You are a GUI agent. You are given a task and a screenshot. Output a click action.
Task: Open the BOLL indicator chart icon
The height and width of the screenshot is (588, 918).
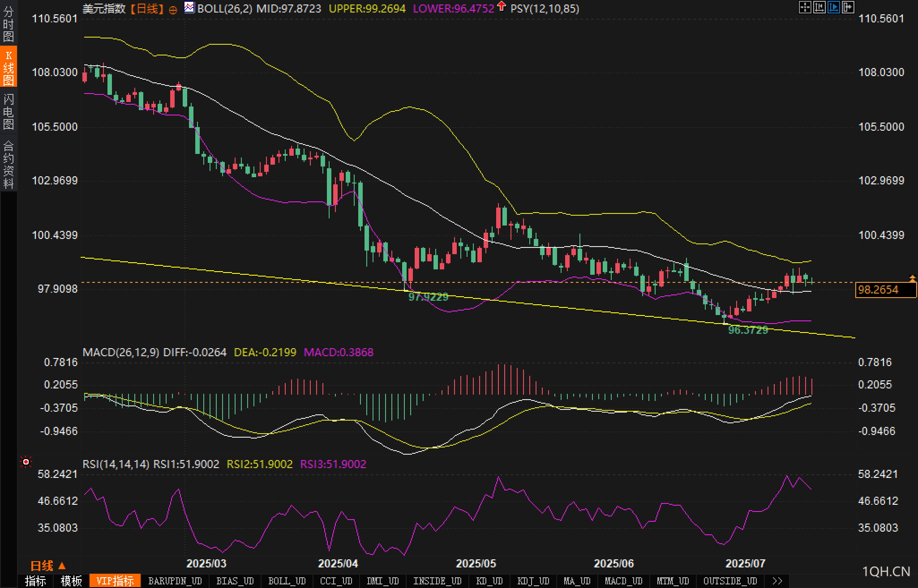coord(189,8)
